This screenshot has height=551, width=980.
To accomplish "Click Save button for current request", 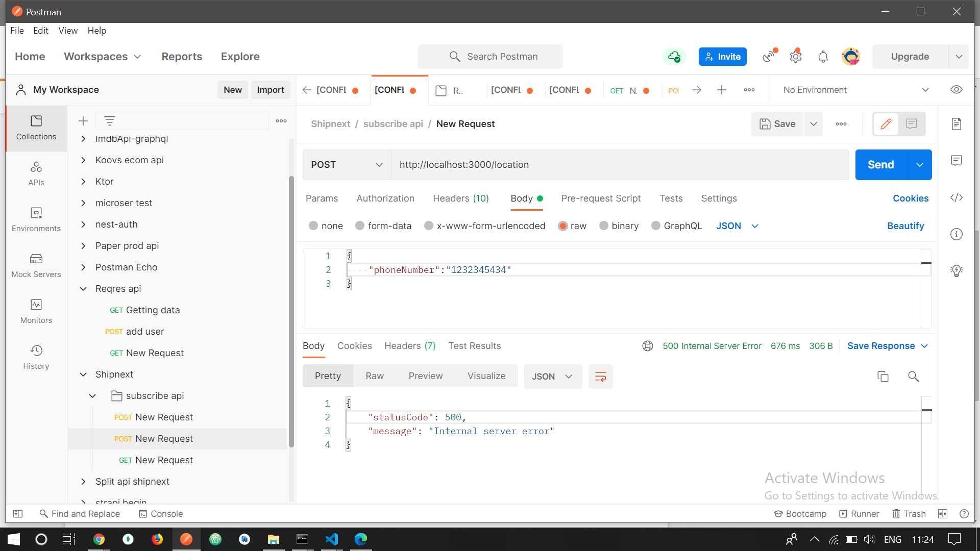I will pos(777,124).
